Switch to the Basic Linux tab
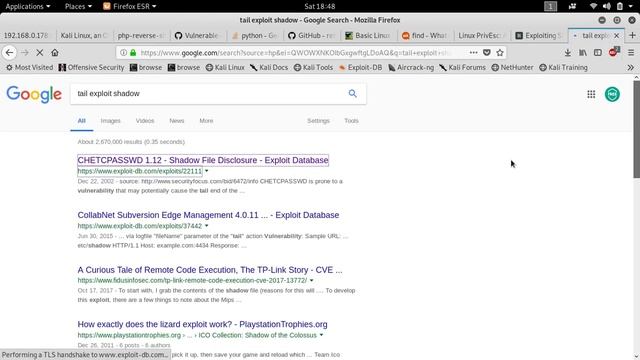640x360 pixels. [368, 36]
